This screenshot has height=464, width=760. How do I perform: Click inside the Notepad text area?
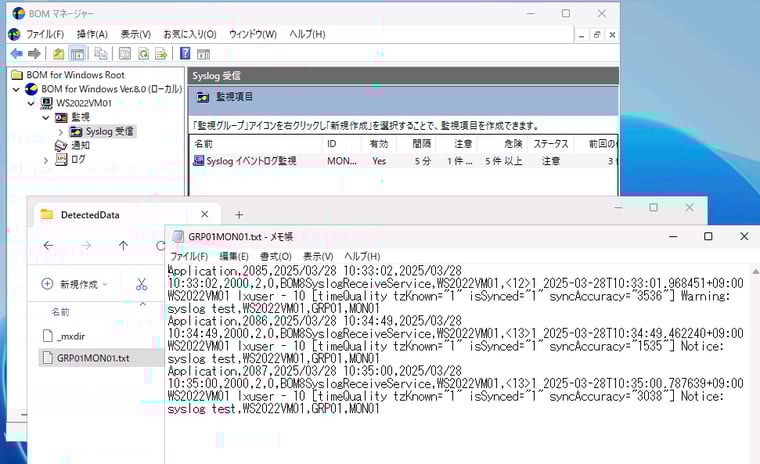[458, 364]
